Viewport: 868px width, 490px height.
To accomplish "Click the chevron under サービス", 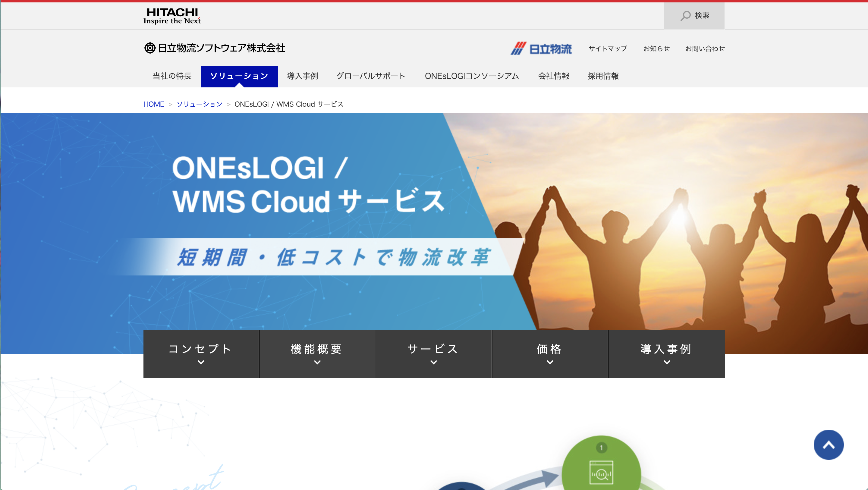I will point(434,362).
